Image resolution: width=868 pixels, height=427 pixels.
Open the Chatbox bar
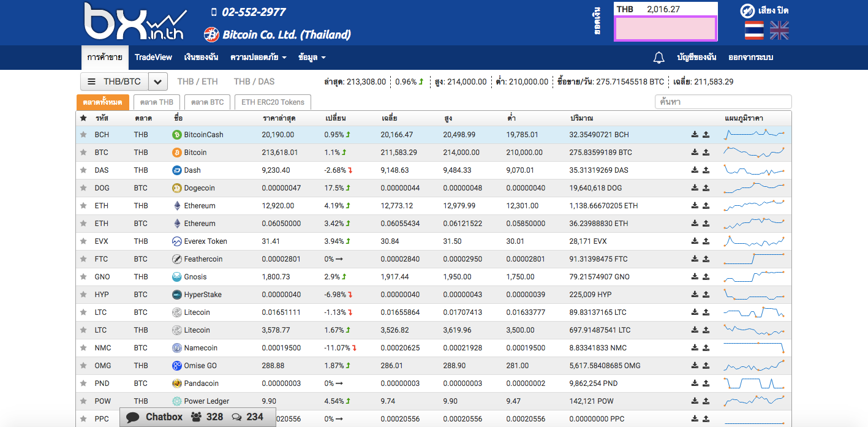198,417
